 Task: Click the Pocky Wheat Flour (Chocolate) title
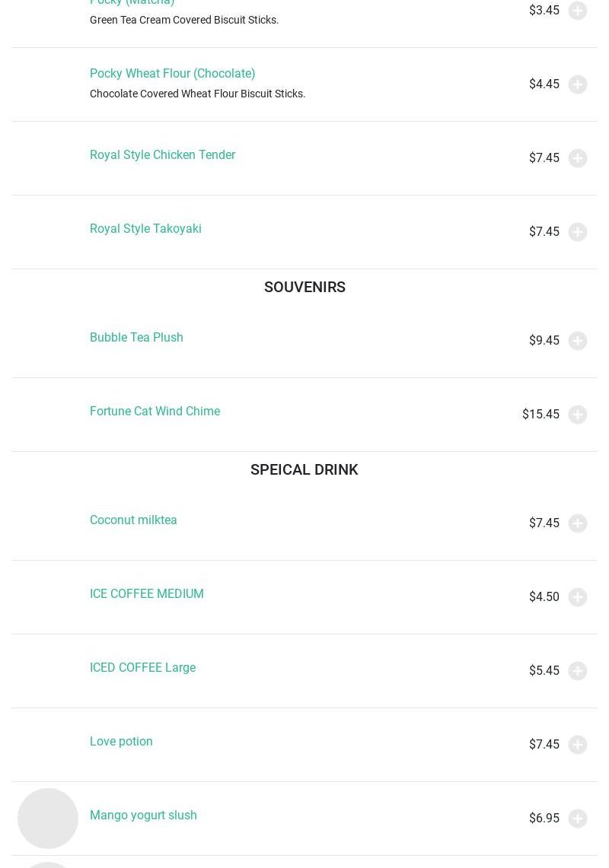(x=172, y=74)
